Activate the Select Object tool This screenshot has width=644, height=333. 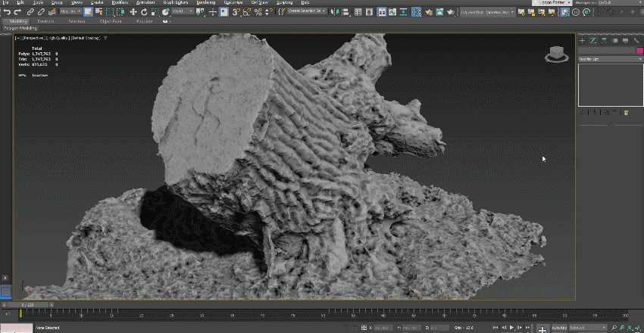pyautogui.click(x=89, y=12)
